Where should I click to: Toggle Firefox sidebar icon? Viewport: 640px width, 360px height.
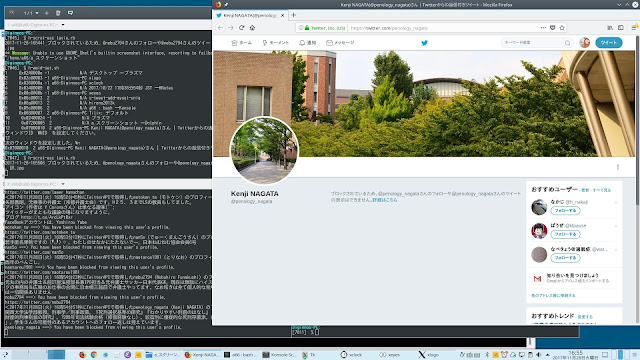(x=621, y=28)
